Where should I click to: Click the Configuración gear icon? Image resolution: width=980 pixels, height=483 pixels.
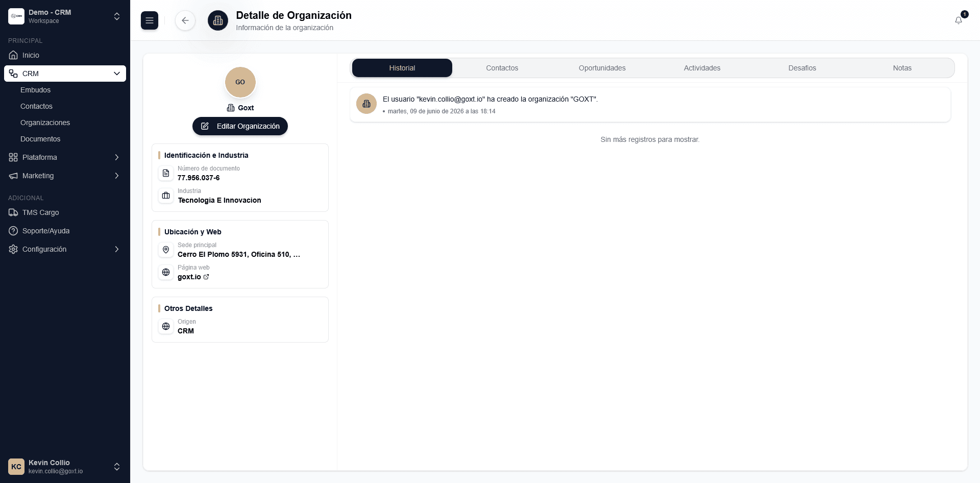tap(13, 249)
